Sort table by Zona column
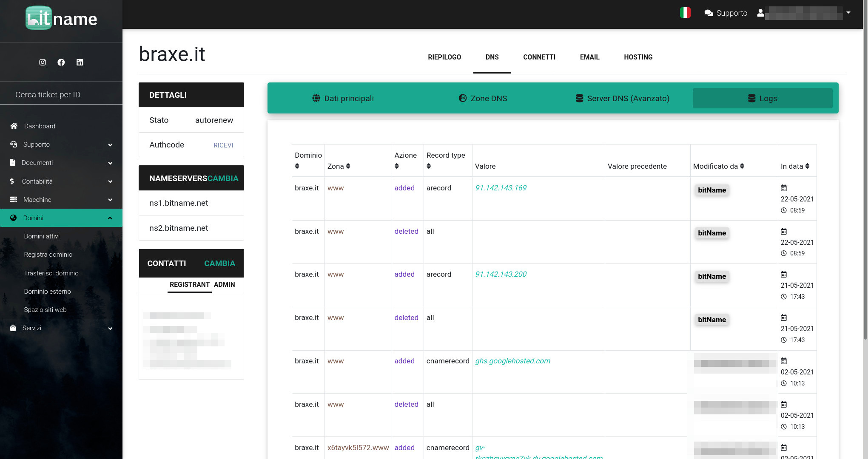This screenshot has width=868, height=459. click(x=348, y=166)
